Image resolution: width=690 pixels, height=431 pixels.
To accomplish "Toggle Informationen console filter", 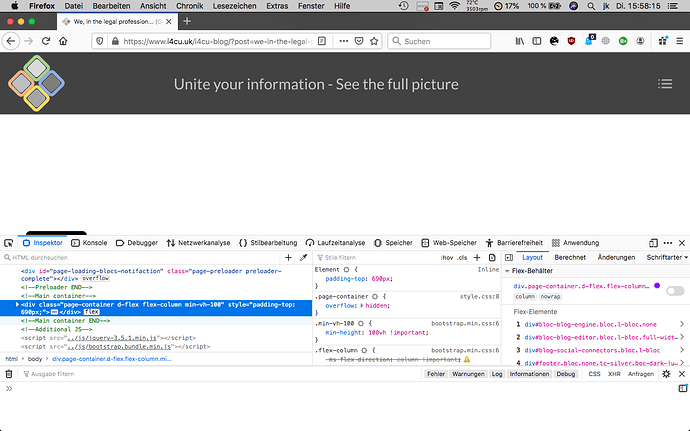I will click(x=529, y=374).
